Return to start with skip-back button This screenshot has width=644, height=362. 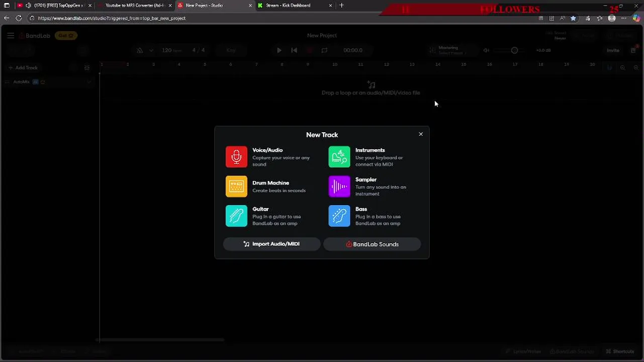tap(294, 50)
